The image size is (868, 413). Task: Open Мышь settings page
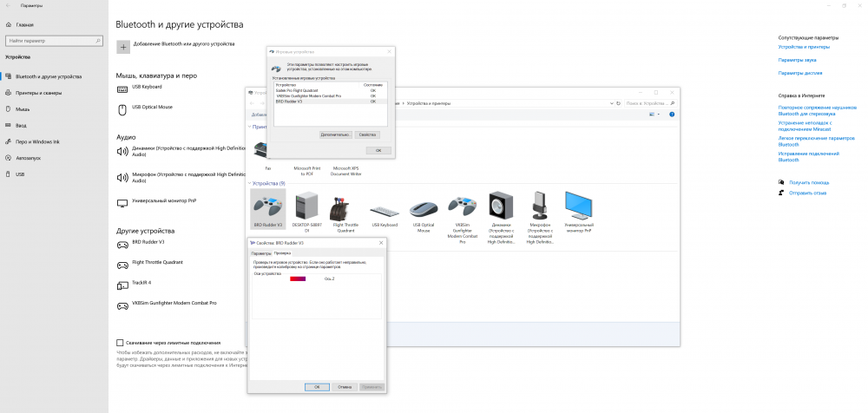tap(23, 109)
